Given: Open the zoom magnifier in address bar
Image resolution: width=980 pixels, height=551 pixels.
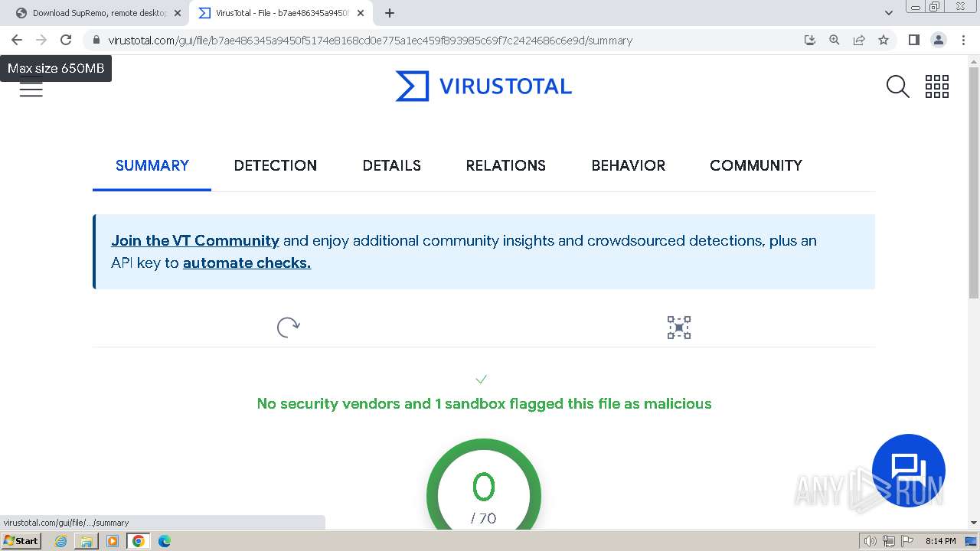Looking at the screenshot, I should [835, 40].
